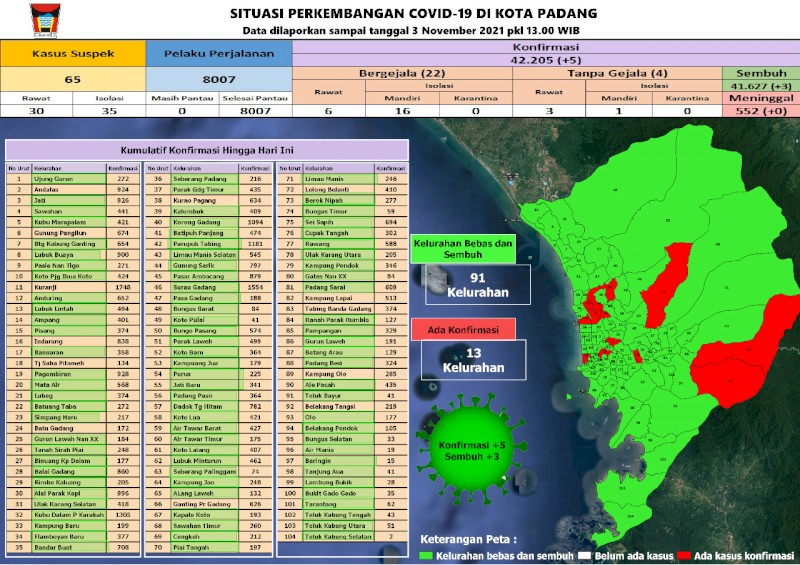Viewport: 800px width, 565px height.
Task: Select the Andalas row in the table
Action: click(x=73, y=190)
